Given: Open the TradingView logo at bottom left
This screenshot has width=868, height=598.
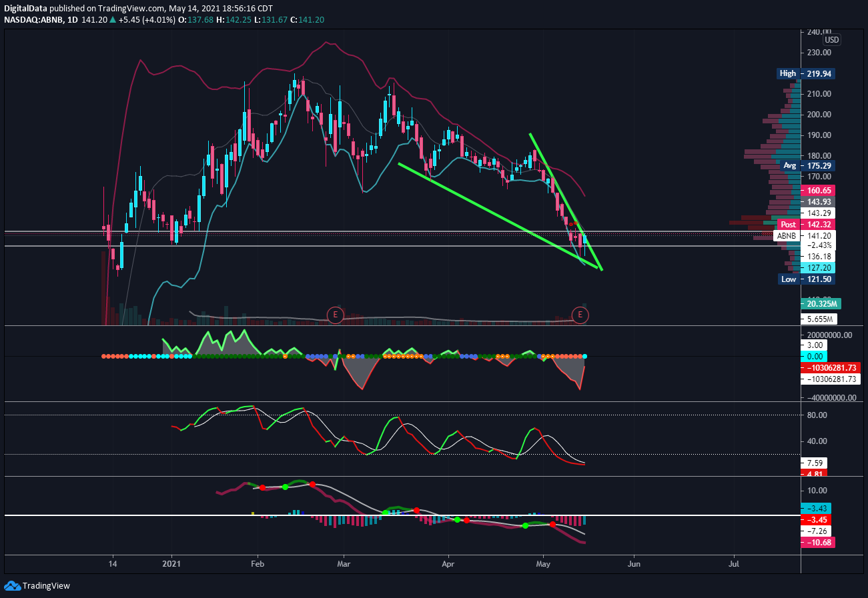Looking at the screenshot, I should pyautogui.click(x=37, y=585).
